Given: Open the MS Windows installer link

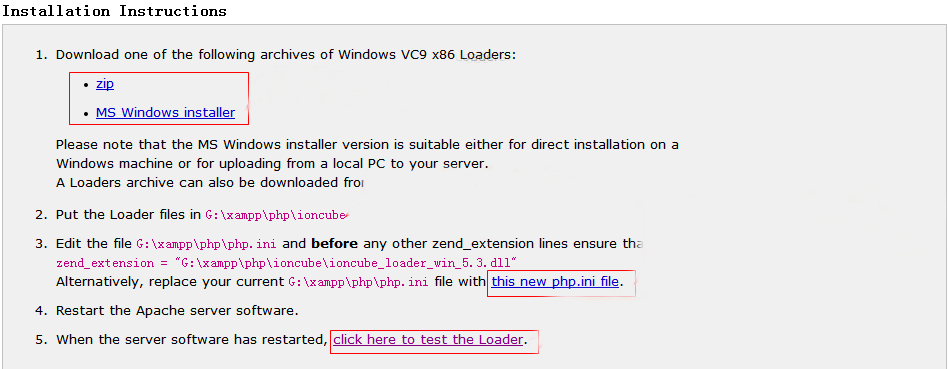Looking at the screenshot, I should click(x=165, y=113).
